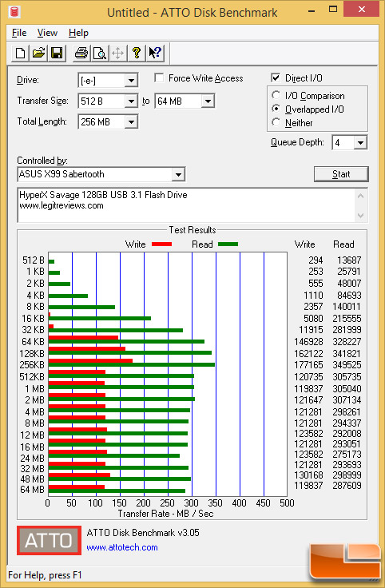
Task: Select the Overlapped I/O radio option
Action: pyautogui.click(x=276, y=109)
